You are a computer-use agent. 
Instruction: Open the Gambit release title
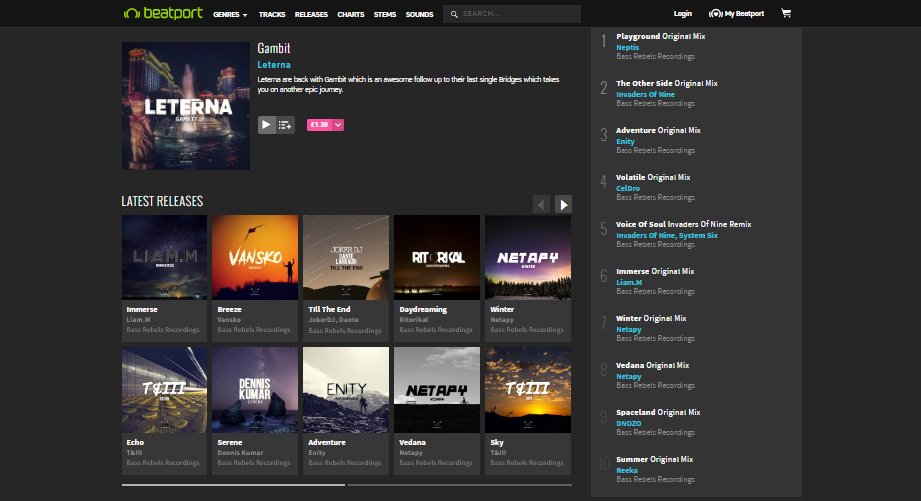pos(274,48)
